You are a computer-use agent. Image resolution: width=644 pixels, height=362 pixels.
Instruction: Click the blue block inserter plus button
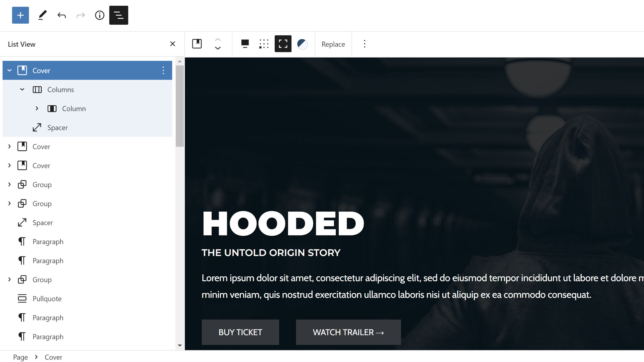click(20, 15)
